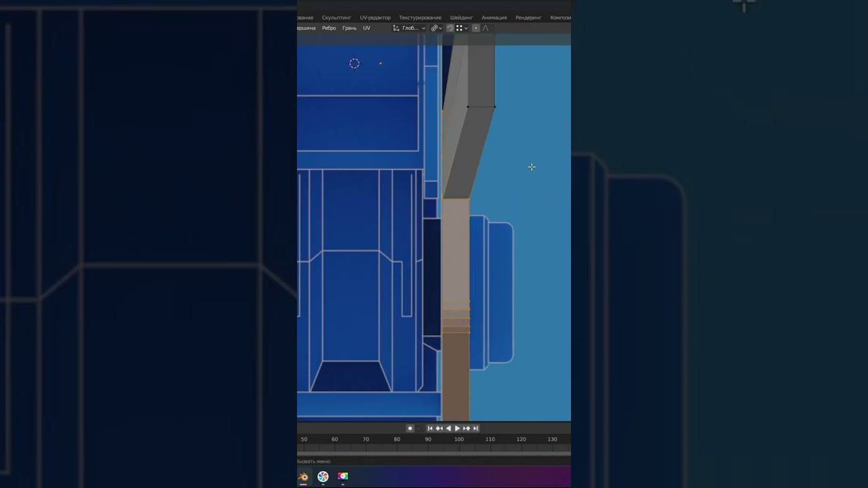Switch to the Шейдинг workspace tab

coord(462,18)
